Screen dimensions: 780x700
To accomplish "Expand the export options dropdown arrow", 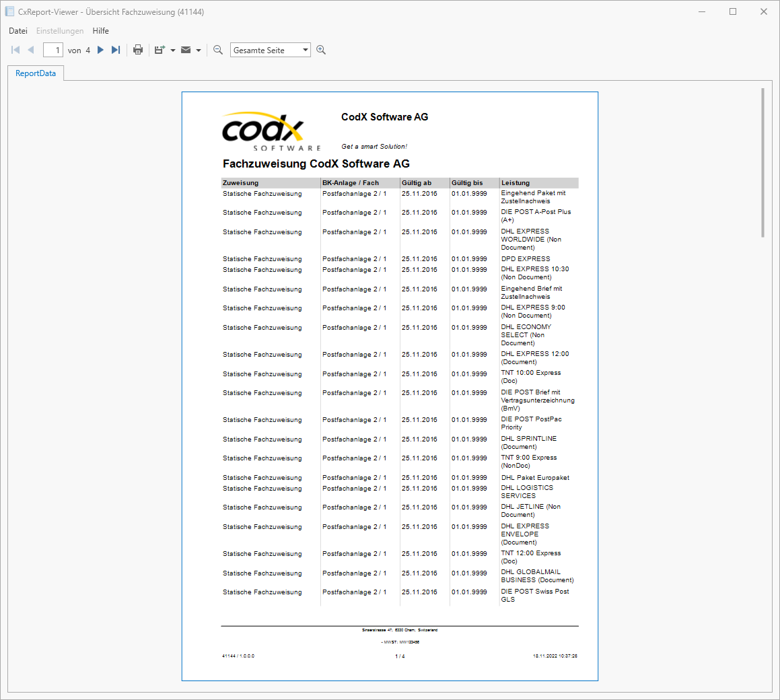I will click(172, 50).
